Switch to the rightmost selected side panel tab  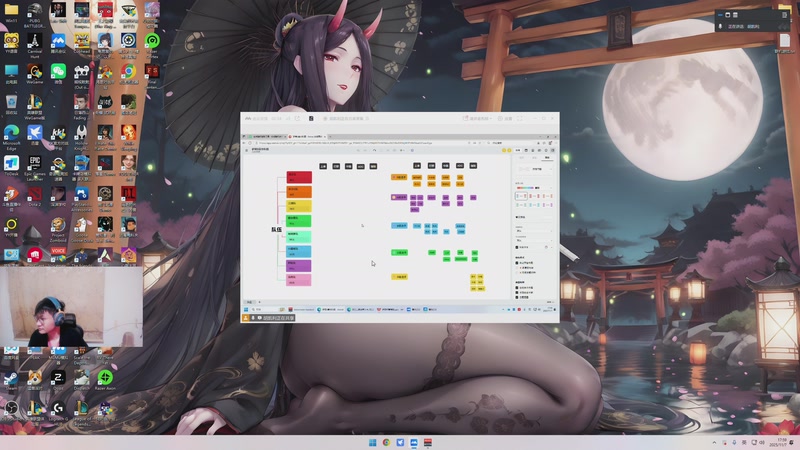(547, 158)
